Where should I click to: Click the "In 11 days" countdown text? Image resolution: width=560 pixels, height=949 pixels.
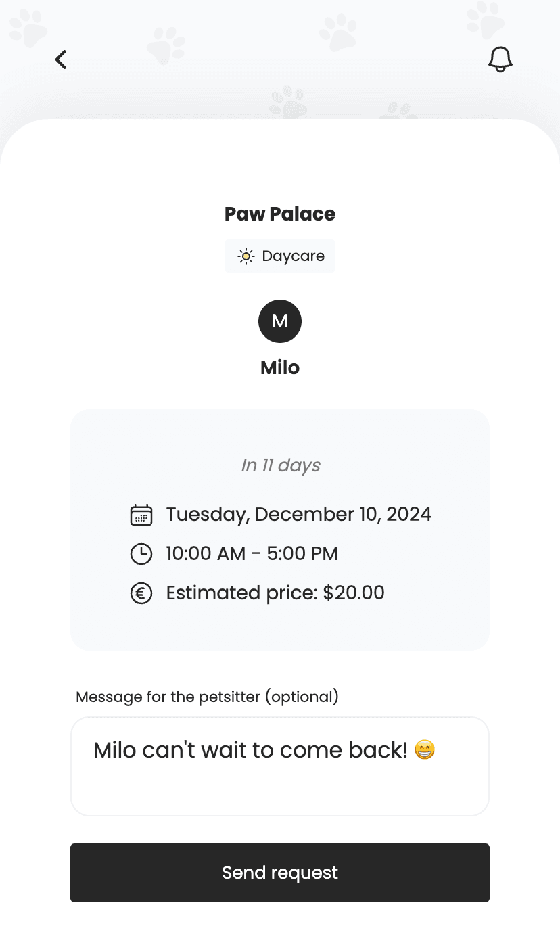click(280, 465)
